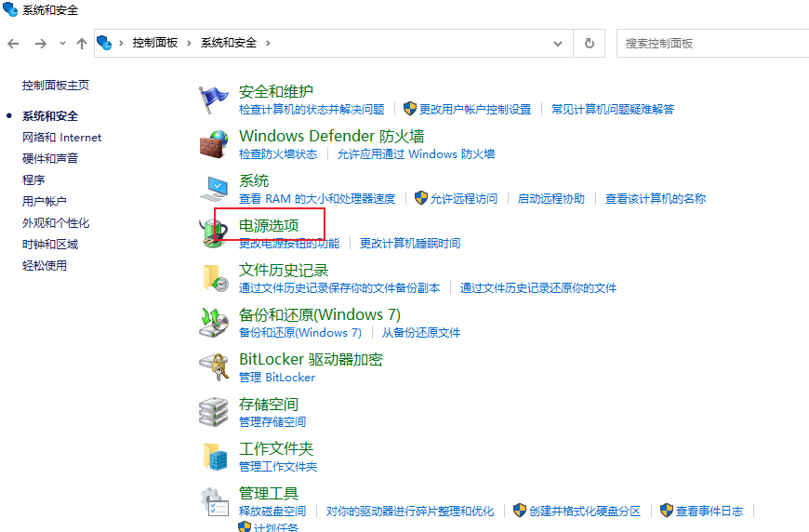809x532 pixels.
Task: Click 管理存储空间 link
Action: click(x=272, y=422)
